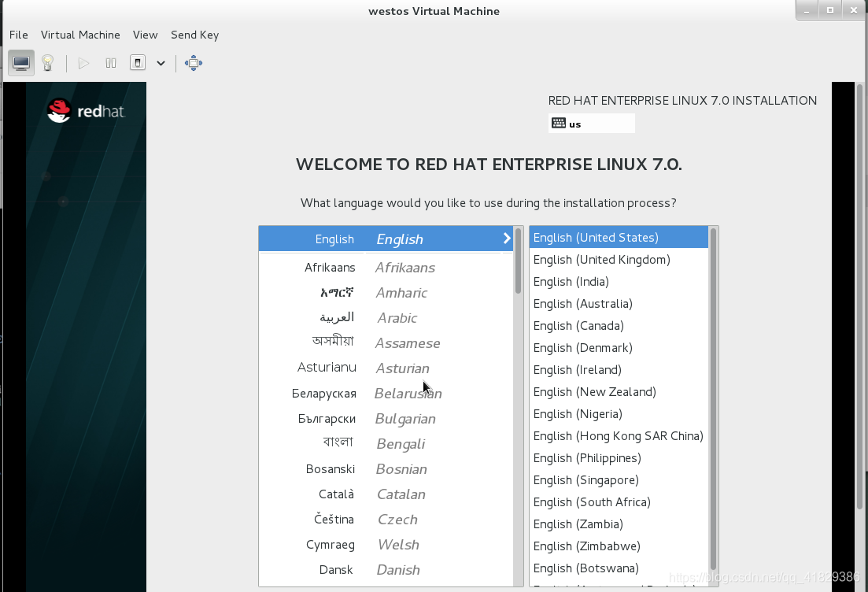Minimize the westos Virtual Machine window
Viewport: 868px width, 592px height.
click(x=807, y=10)
